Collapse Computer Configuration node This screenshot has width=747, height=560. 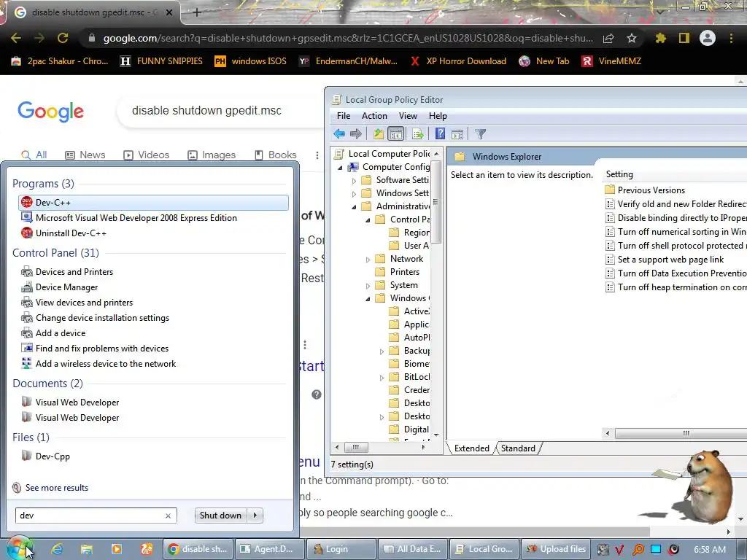(x=340, y=168)
